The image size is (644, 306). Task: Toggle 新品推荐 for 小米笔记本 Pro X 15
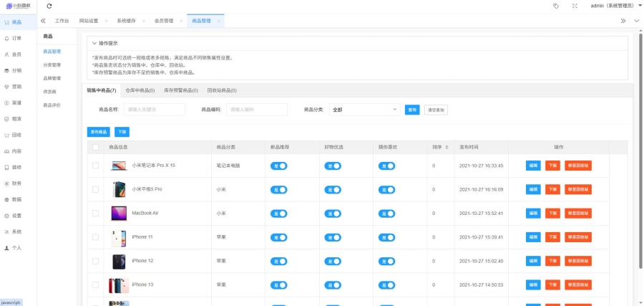(278, 166)
